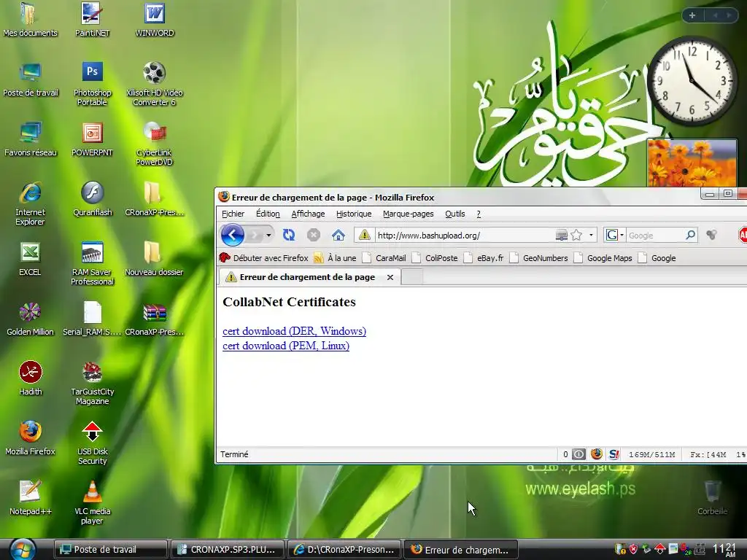Viewport: 747px width, 560px height.
Task: Click Firefox Back navigation button
Action: click(x=233, y=235)
